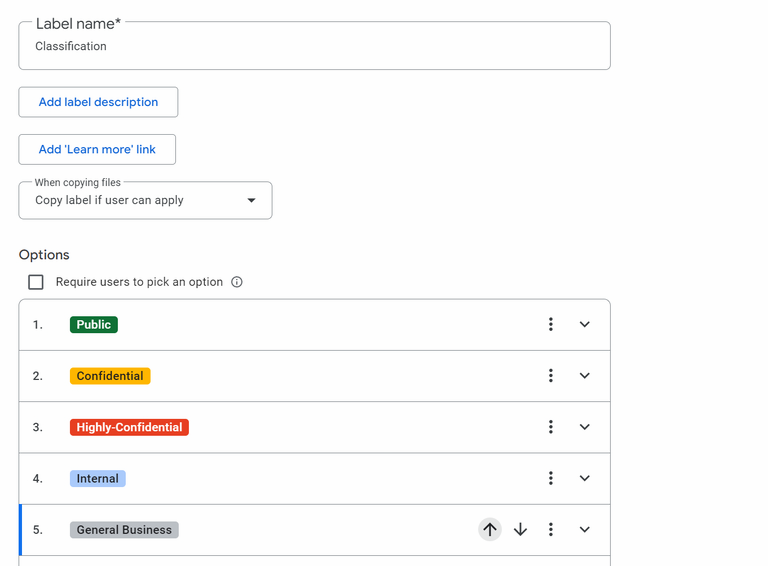Open three-dot menu for General Business option
Image resolution: width=768 pixels, height=566 pixels.
550,530
